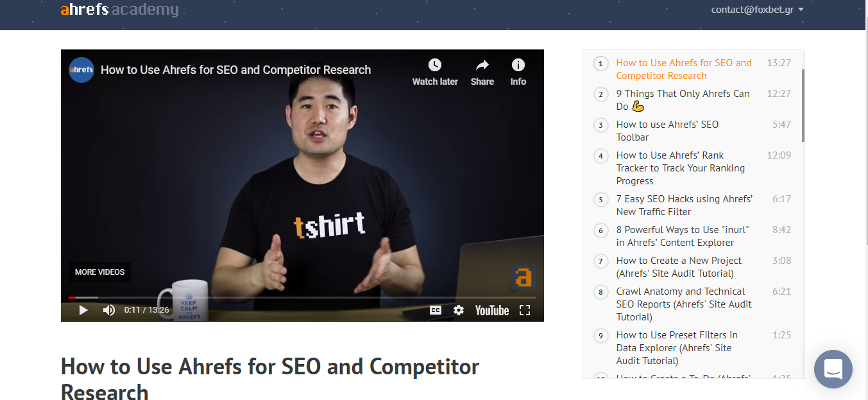
Task: Open lesson 'Crawl Anatomy and Technical SEO Reports'
Action: [x=684, y=304]
